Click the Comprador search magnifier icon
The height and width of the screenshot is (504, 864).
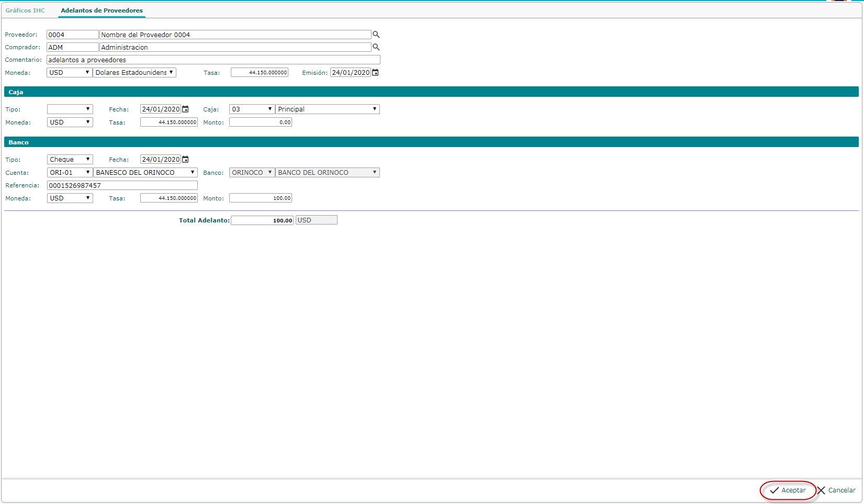coord(376,47)
